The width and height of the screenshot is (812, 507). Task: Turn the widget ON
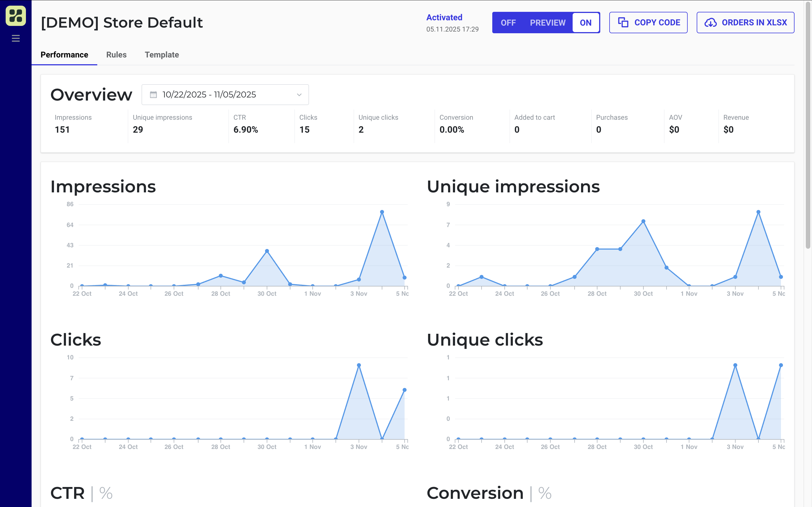pos(586,23)
